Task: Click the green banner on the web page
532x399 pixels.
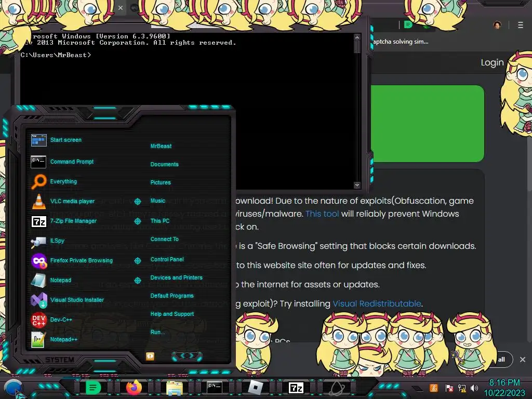Action: [x=428, y=124]
